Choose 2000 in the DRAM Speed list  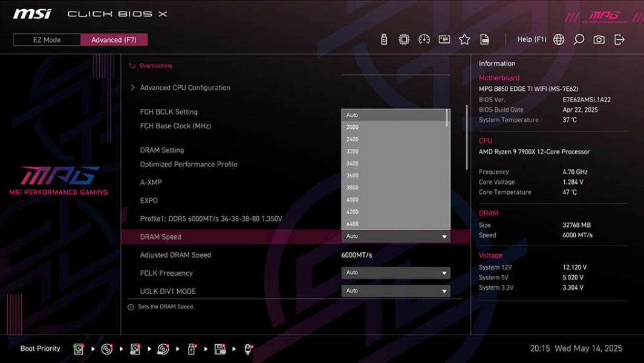point(394,127)
